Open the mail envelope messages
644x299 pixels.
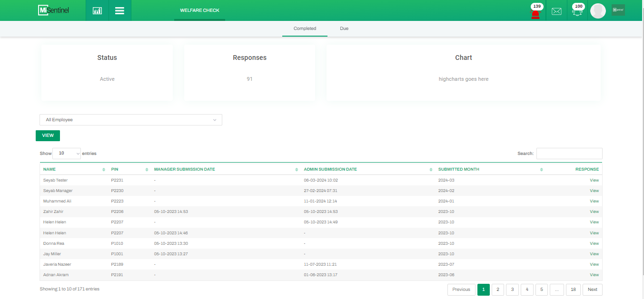(556, 11)
